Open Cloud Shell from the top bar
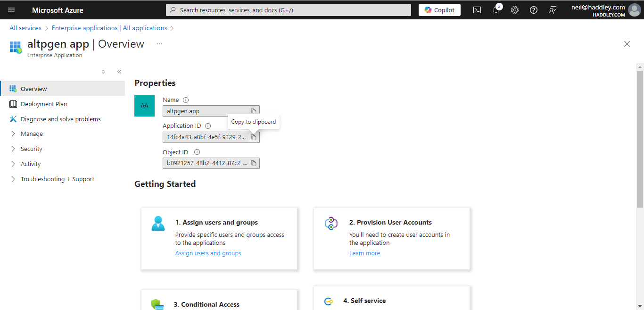 click(x=477, y=10)
